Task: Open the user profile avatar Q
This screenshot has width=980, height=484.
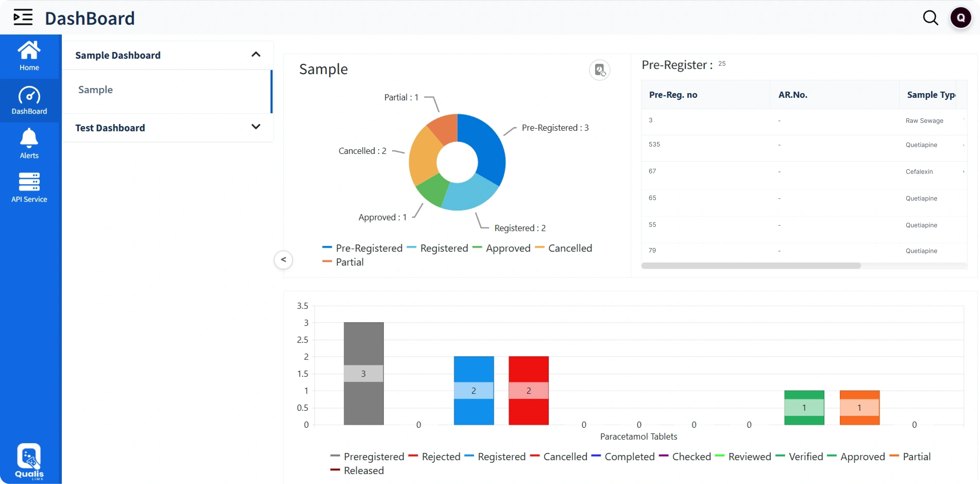Action: (x=961, y=17)
